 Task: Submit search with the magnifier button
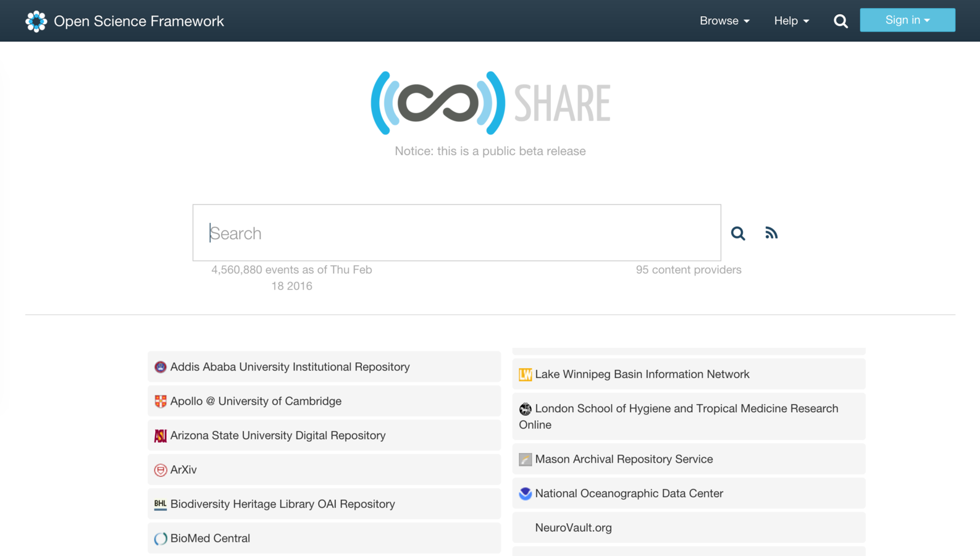[738, 233]
